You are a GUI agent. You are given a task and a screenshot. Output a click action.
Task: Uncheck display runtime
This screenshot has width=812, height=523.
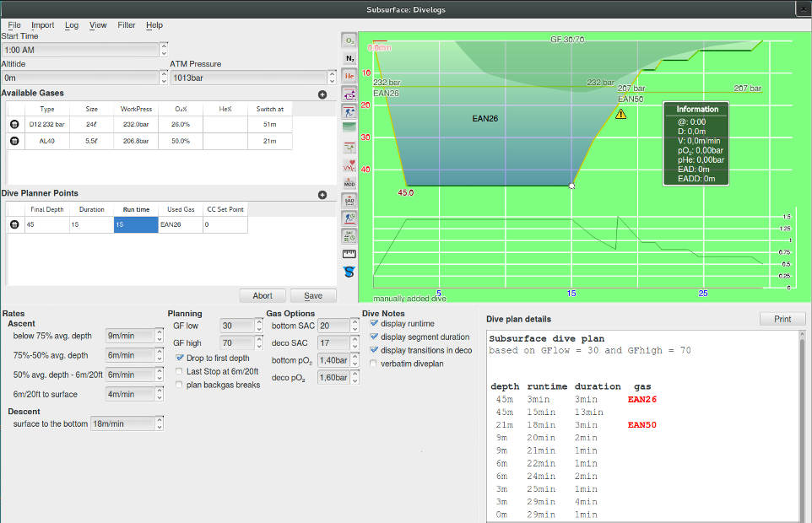click(x=374, y=323)
